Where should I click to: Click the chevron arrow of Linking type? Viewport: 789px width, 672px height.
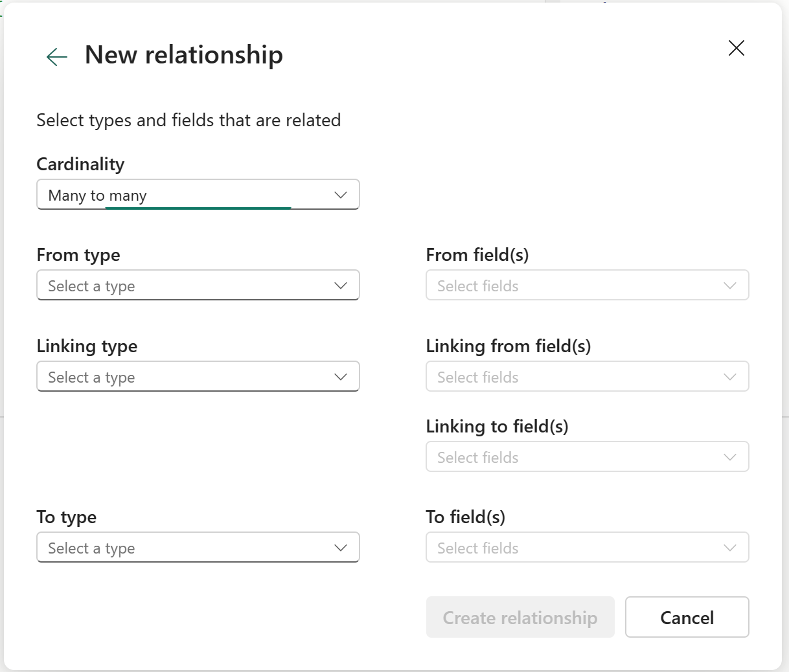click(341, 377)
